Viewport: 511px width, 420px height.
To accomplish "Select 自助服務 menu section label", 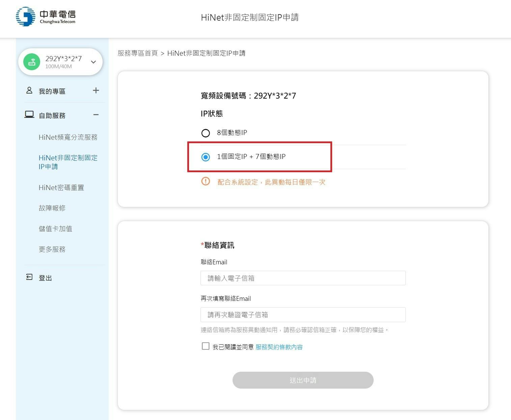I will point(52,115).
